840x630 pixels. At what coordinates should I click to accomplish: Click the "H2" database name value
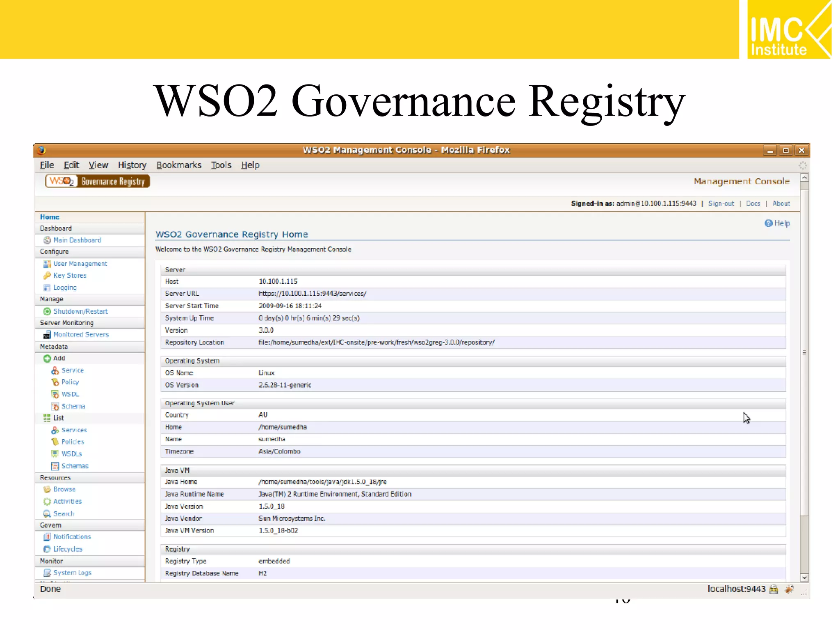(262, 573)
